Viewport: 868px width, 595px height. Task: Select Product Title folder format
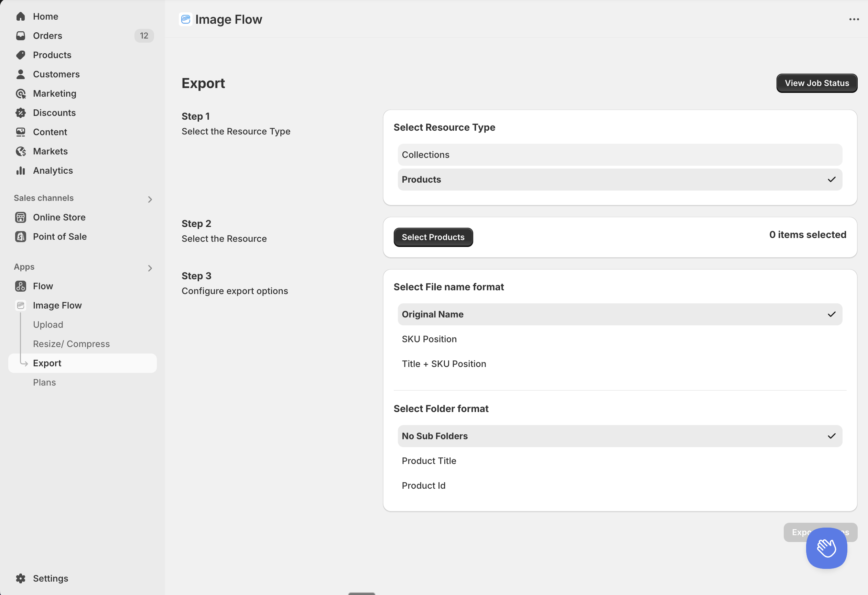pos(620,461)
